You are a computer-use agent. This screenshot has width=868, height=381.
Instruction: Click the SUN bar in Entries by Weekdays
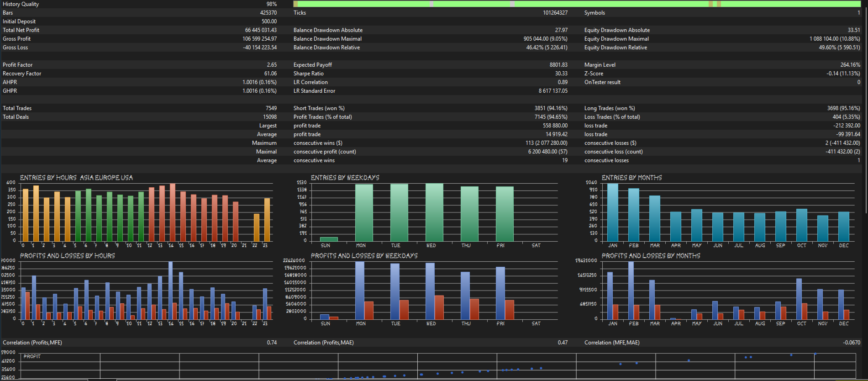329,239
